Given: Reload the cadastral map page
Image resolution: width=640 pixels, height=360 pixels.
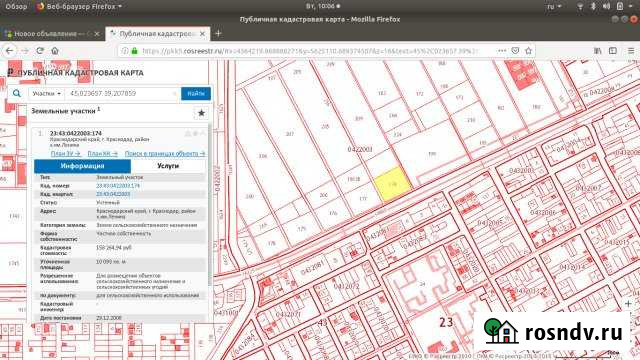Looking at the screenshot, I should (40, 51).
